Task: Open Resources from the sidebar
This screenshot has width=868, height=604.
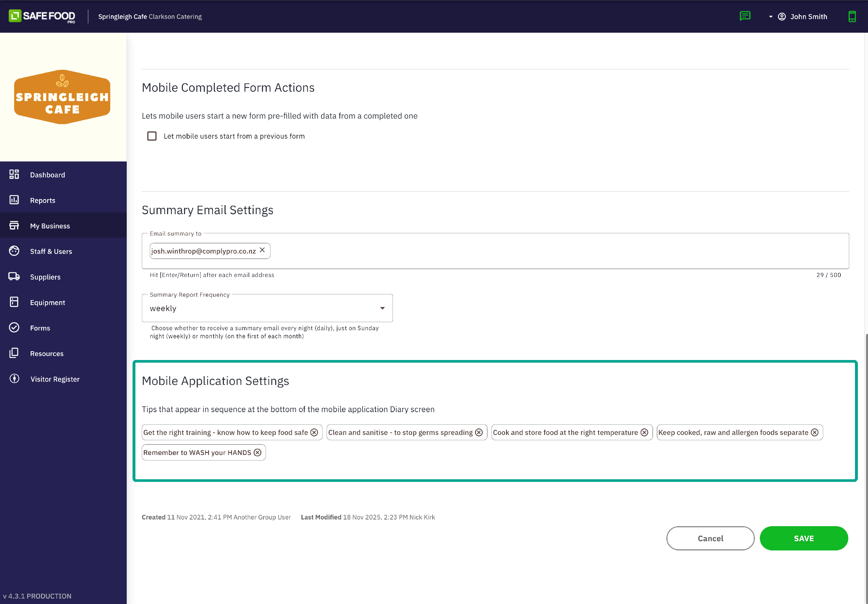Action: [47, 353]
